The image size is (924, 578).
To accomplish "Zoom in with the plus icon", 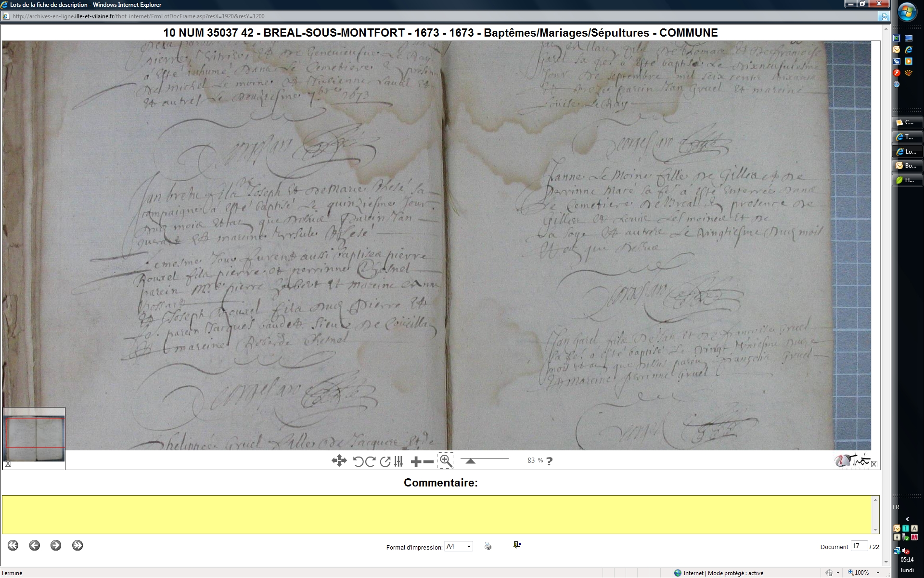I will point(416,461).
